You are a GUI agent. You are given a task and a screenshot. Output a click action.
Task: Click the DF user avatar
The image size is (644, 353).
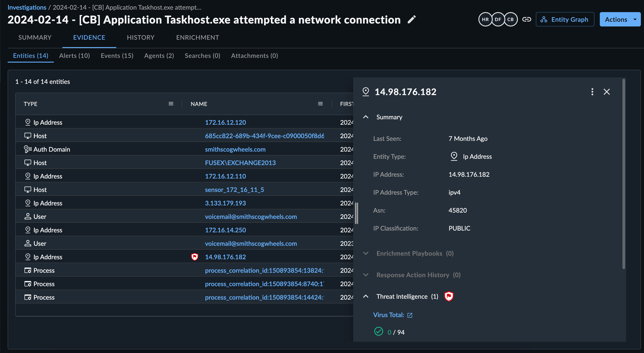498,20
